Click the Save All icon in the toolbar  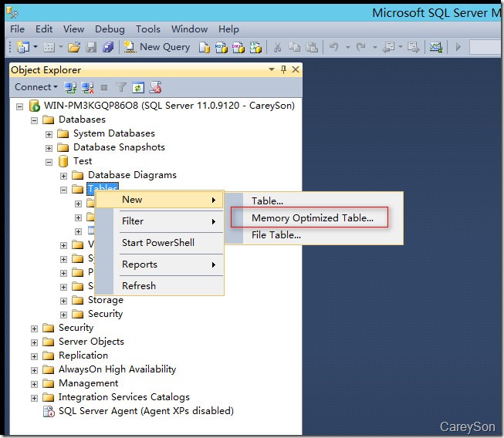coord(107,47)
